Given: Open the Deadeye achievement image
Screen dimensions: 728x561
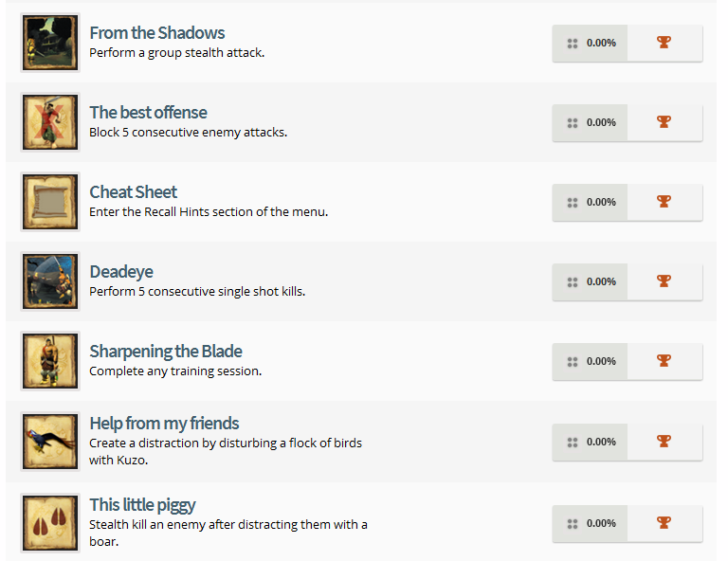Looking at the screenshot, I should point(49,281).
